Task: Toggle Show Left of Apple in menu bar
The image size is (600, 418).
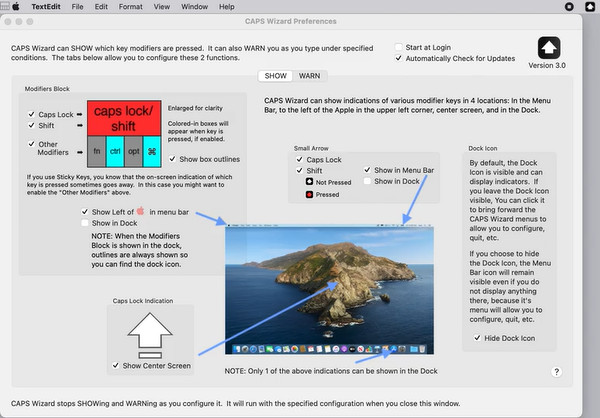Action: (85, 212)
